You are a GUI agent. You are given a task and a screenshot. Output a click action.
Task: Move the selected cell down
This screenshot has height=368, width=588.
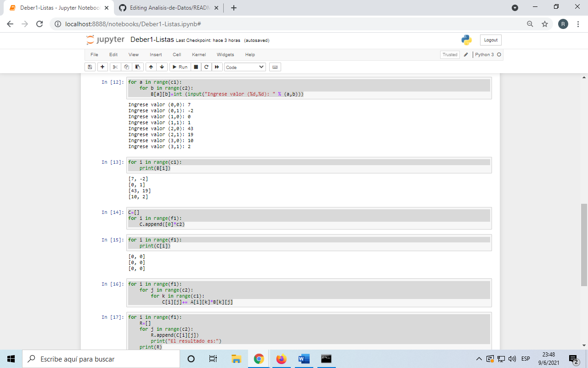(162, 67)
